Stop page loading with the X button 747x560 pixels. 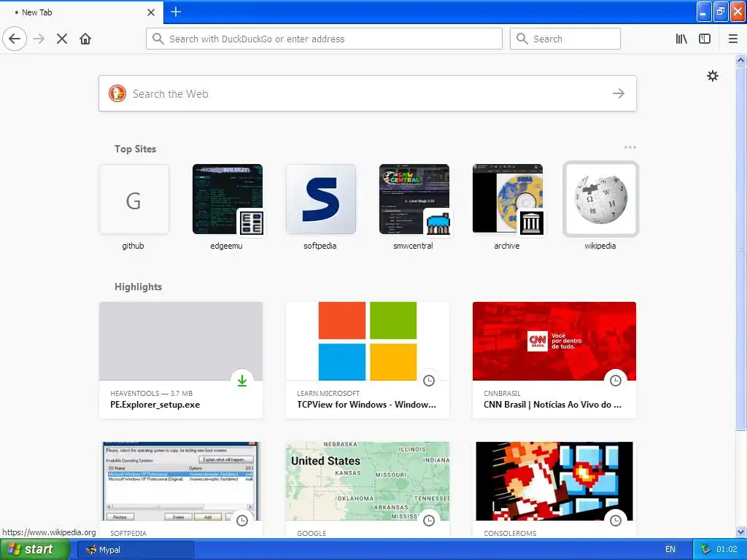62,39
